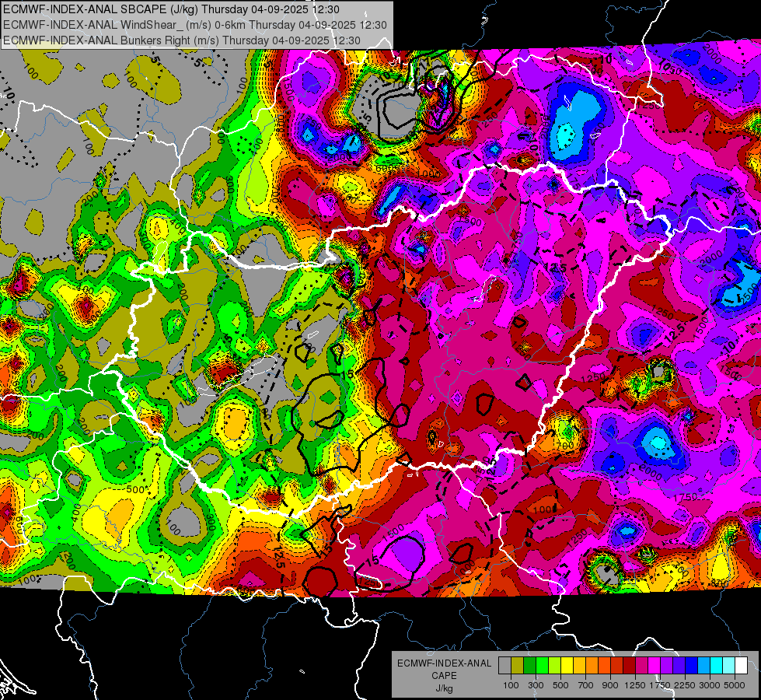Click the 3000 value under legend bar
761x700 pixels.
pos(709,685)
